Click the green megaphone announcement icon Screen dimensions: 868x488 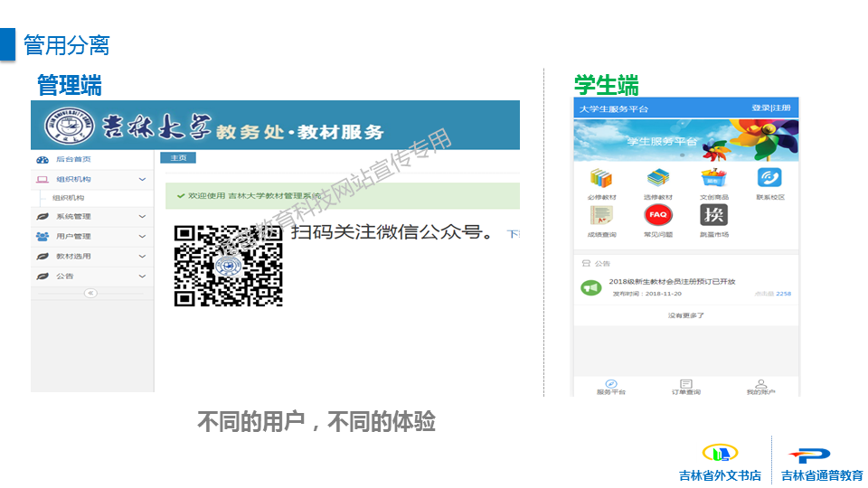pos(591,287)
